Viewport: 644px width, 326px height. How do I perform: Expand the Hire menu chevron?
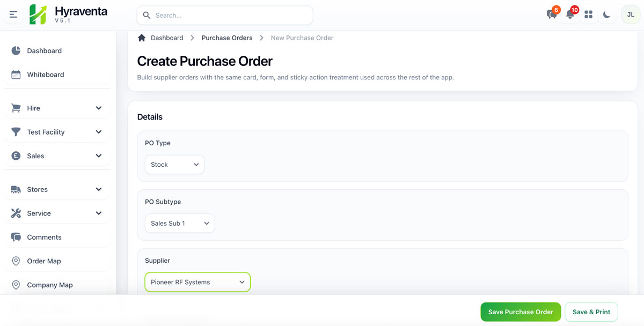(99, 108)
